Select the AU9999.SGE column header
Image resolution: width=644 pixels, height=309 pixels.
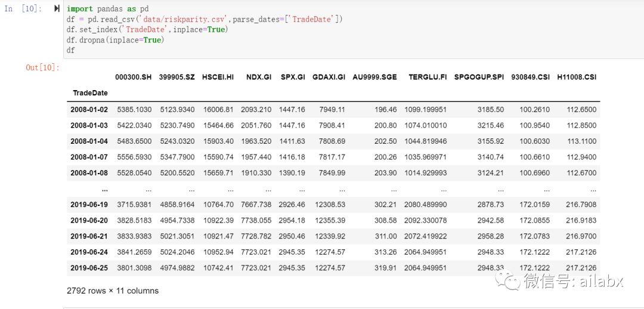[x=374, y=77]
